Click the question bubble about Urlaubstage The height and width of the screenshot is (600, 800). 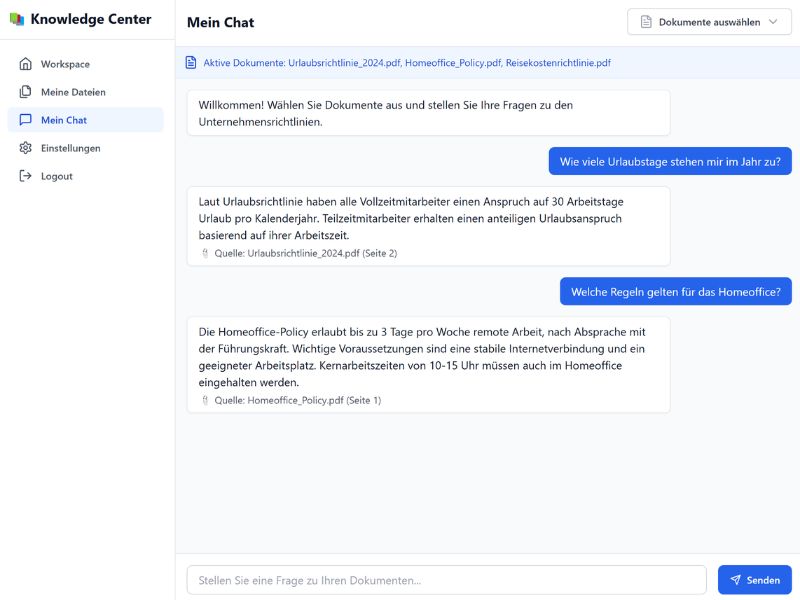pos(670,159)
